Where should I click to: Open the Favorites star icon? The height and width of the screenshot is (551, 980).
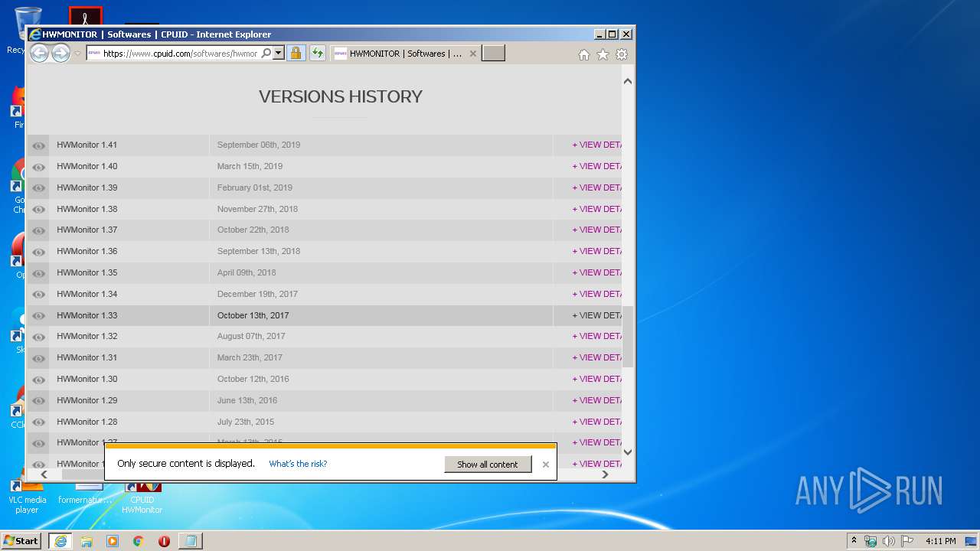pos(603,54)
